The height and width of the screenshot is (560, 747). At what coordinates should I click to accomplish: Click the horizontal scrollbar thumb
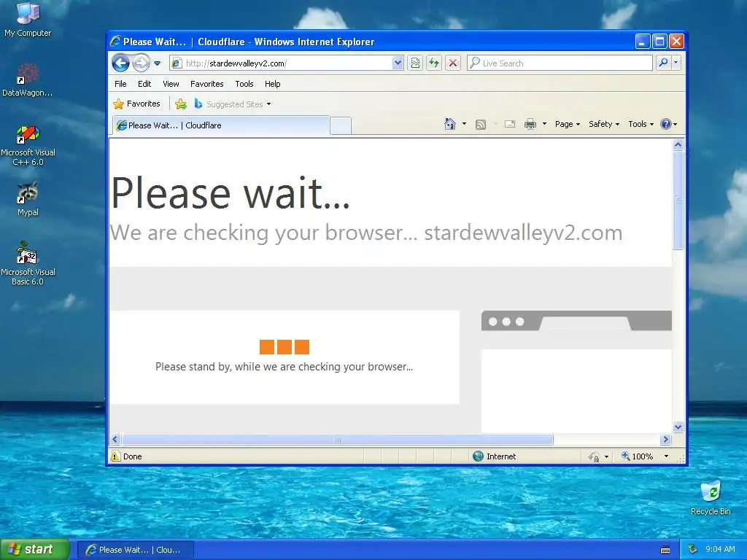pos(337,439)
